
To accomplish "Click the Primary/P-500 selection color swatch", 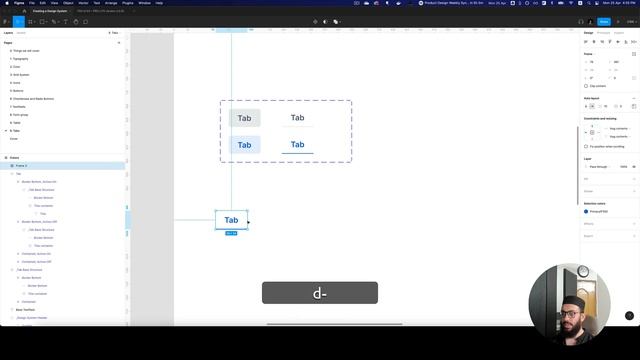I will [x=586, y=211].
